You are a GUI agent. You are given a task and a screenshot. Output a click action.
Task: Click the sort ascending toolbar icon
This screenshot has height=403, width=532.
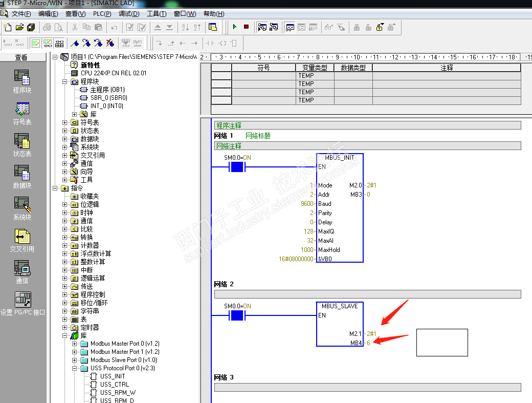pyautogui.click(x=186, y=27)
